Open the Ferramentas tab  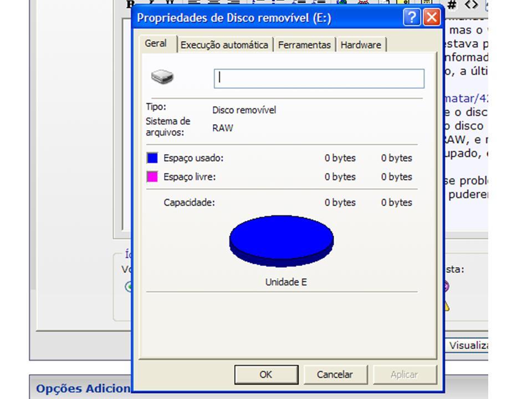(304, 45)
